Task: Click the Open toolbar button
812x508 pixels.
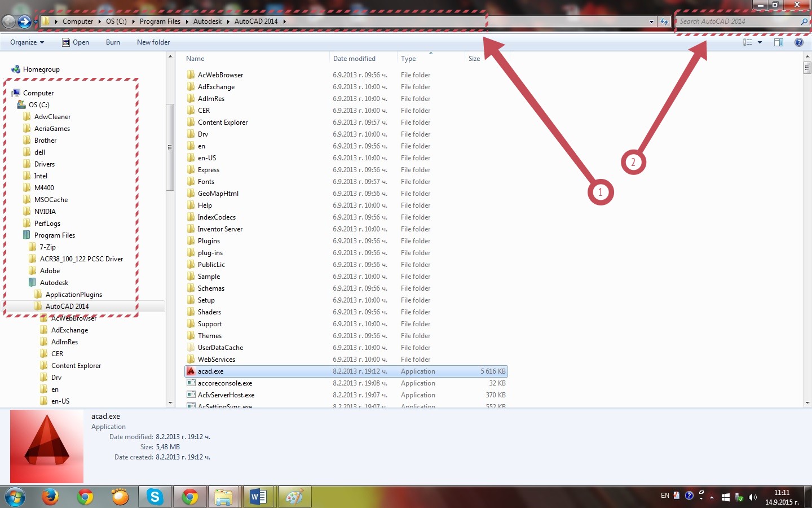Action: pos(76,42)
